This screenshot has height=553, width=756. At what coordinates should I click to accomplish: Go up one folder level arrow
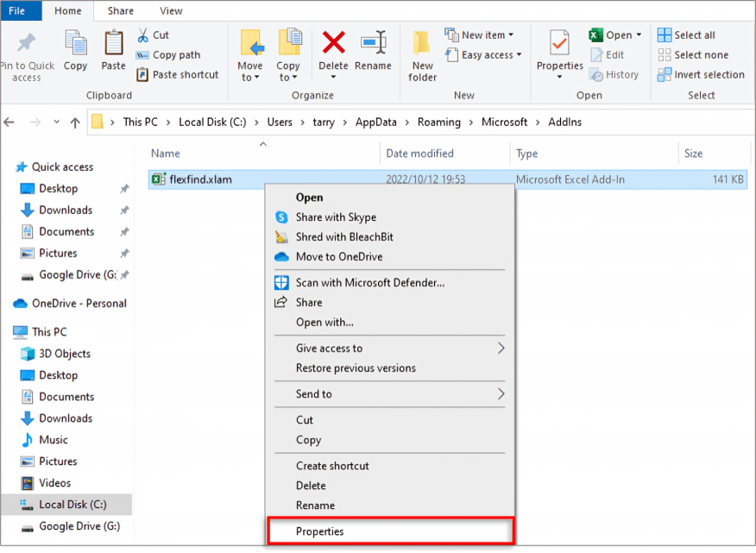pyautogui.click(x=75, y=123)
